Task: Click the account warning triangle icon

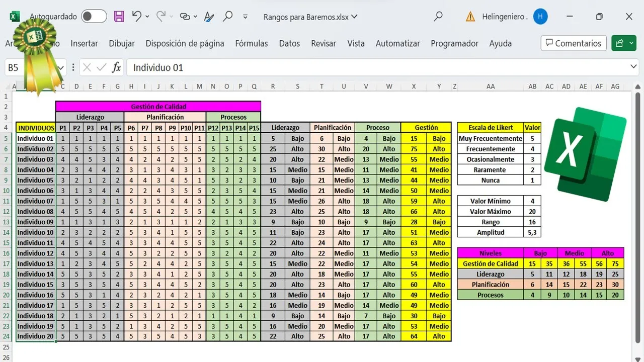Action: pyautogui.click(x=470, y=17)
